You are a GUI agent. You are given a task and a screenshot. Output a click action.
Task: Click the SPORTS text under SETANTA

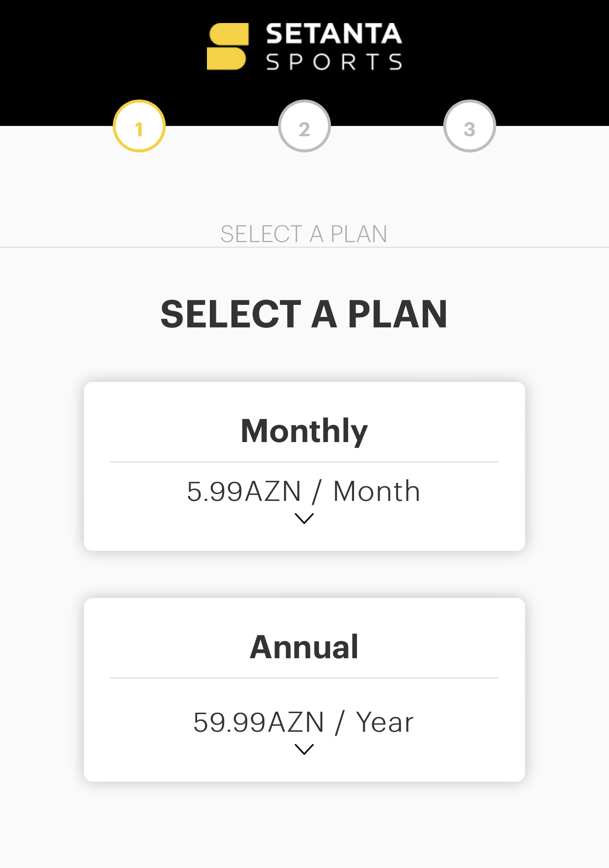(334, 62)
